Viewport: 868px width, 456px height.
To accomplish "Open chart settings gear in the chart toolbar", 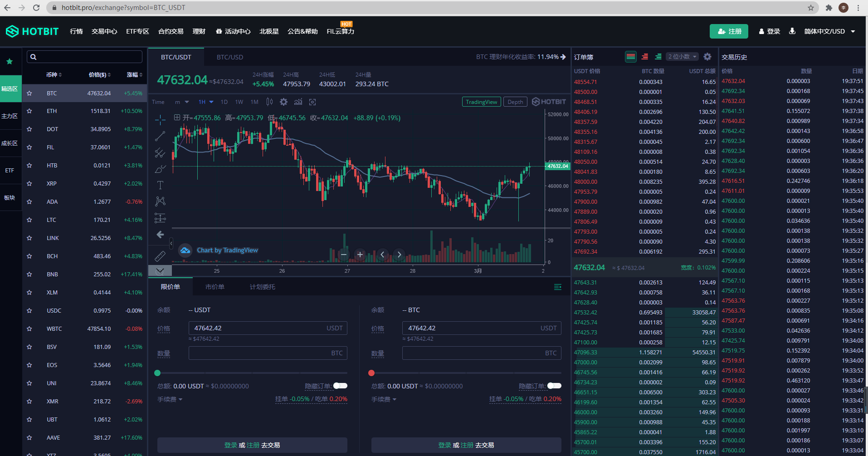I will [283, 102].
